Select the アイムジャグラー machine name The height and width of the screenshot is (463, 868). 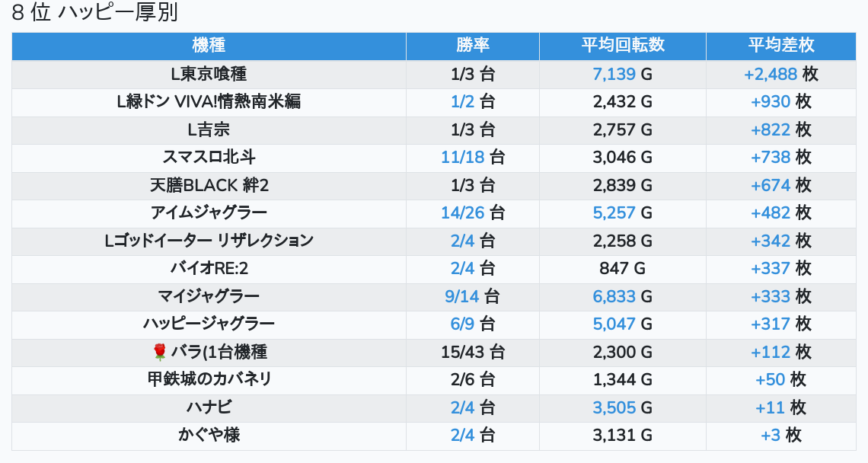pos(209,212)
